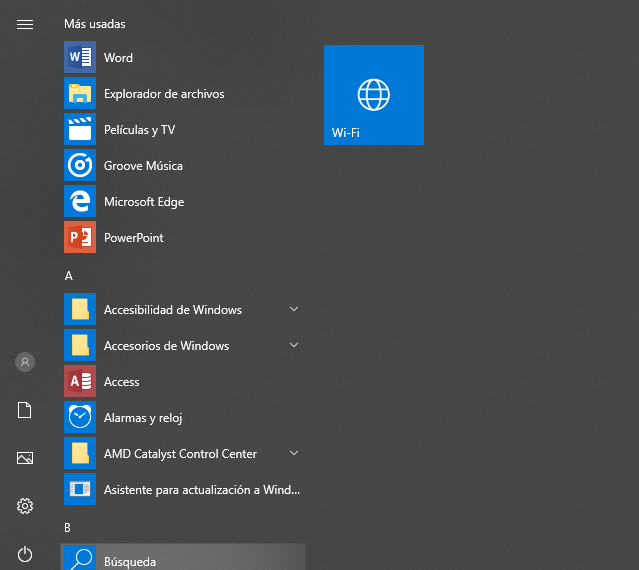Screen dimensions: 639x570
Task: Launch Access by its label
Action: click(121, 382)
